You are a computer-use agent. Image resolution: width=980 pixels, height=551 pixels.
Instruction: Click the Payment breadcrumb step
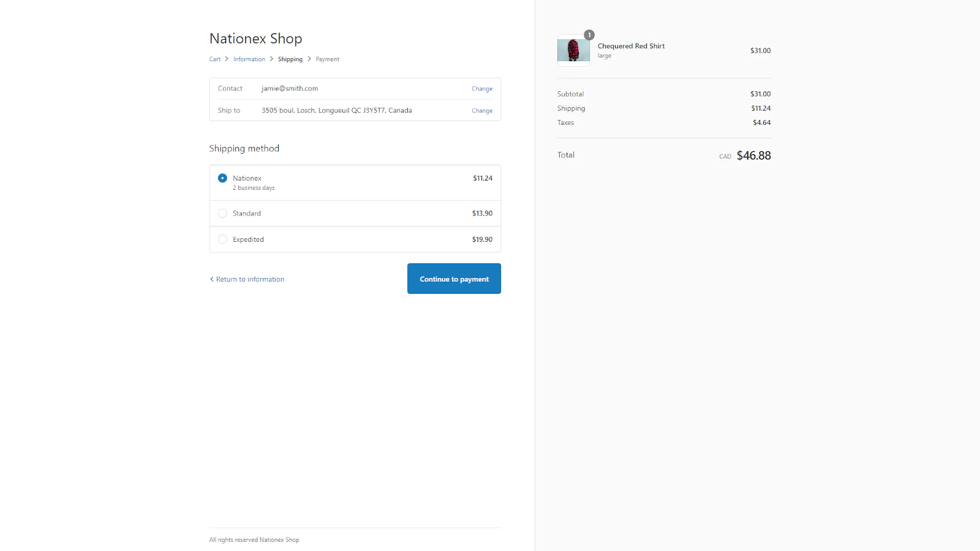tap(328, 59)
